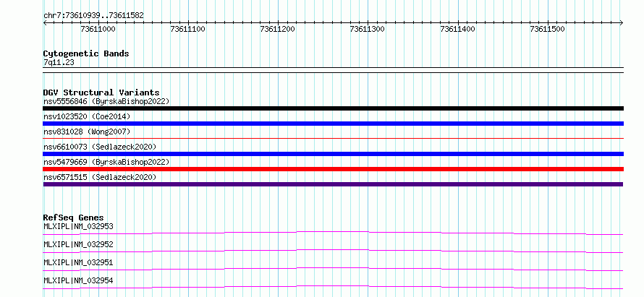The width and height of the screenshot is (644, 297).
Task: Open the MLXIPL|NM_032954 transcript label
Action: [78, 280]
